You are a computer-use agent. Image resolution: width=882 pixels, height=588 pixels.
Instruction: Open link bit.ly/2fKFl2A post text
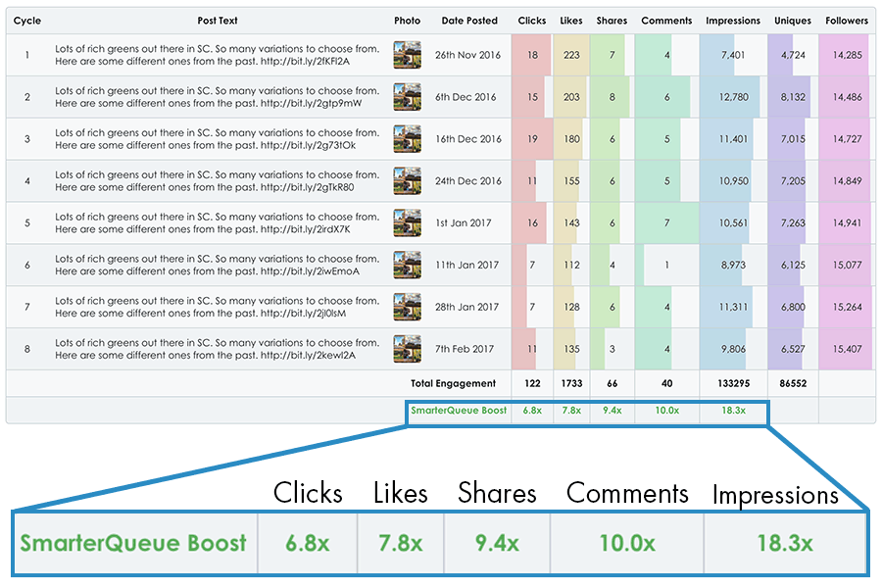(305, 62)
